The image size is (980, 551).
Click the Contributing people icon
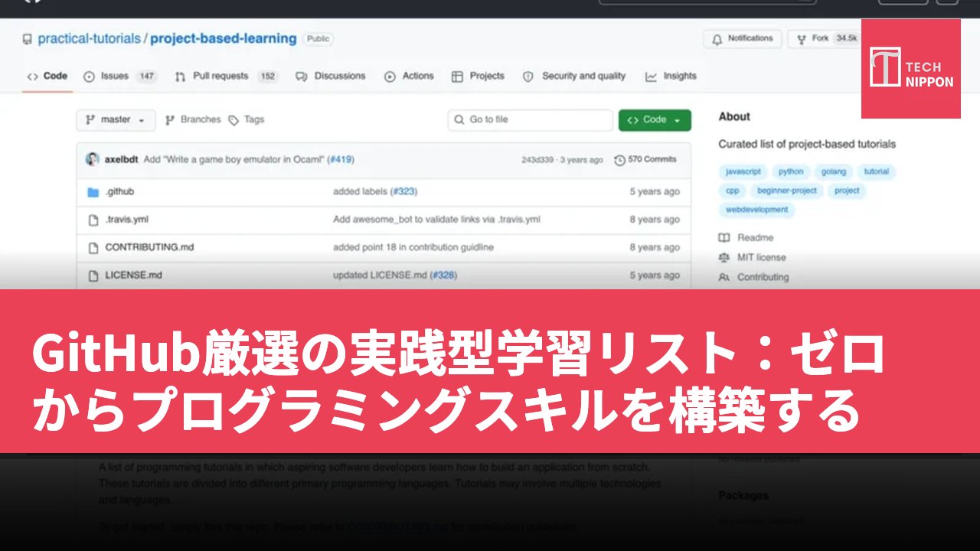pyautogui.click(x=724, y=278)
